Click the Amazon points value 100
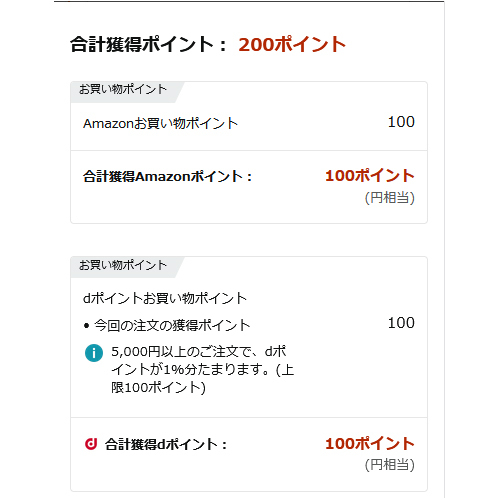The image size is (500, 500). coord(401,122)
